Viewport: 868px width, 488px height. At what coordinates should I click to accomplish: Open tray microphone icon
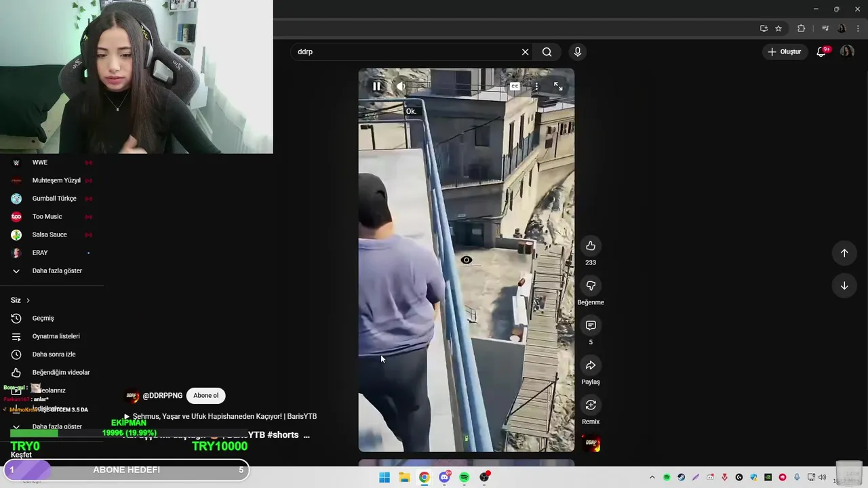pyautogui.click(x=797, y=478)
